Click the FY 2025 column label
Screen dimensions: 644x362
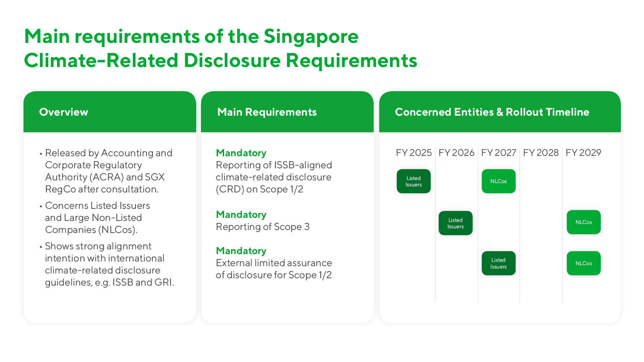coord(414,153)
